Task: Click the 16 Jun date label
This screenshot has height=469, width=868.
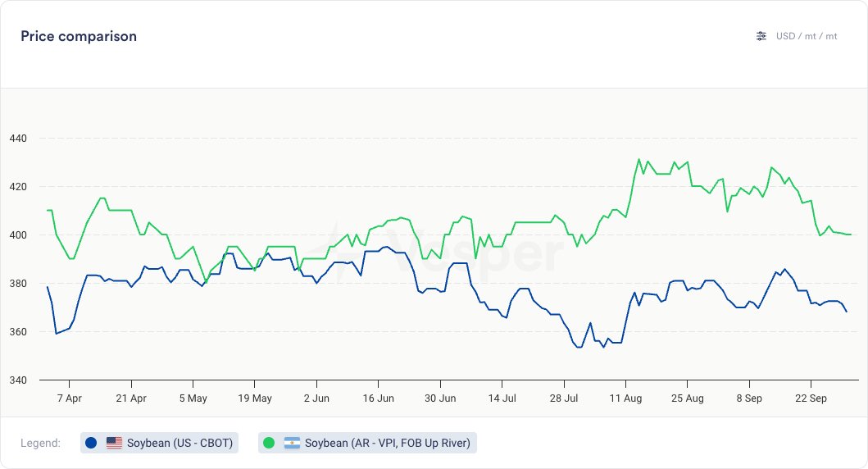Action: [x=378, y=398]
